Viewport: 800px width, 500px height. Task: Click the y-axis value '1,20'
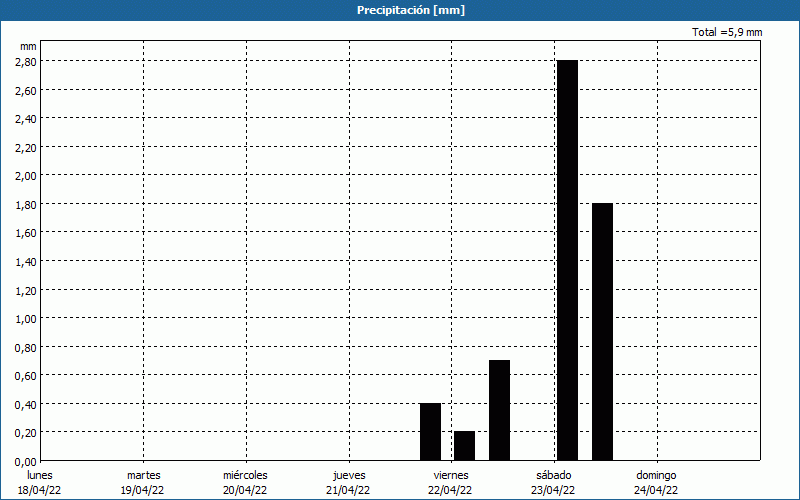tap(27, 290)
